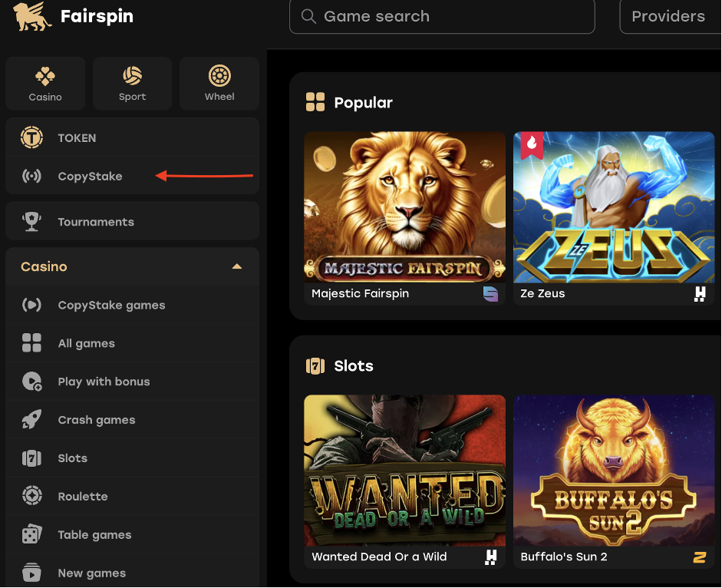
Task: Click the Tournaments trophy icon
Action: (31, 222)
